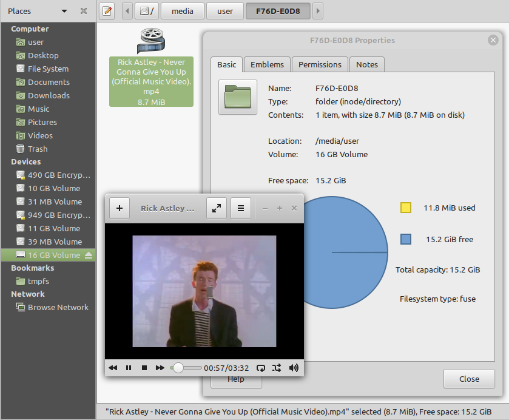509x420 pixels.
Task: Open Browse Network in sidebar
Action: (48, 307)
